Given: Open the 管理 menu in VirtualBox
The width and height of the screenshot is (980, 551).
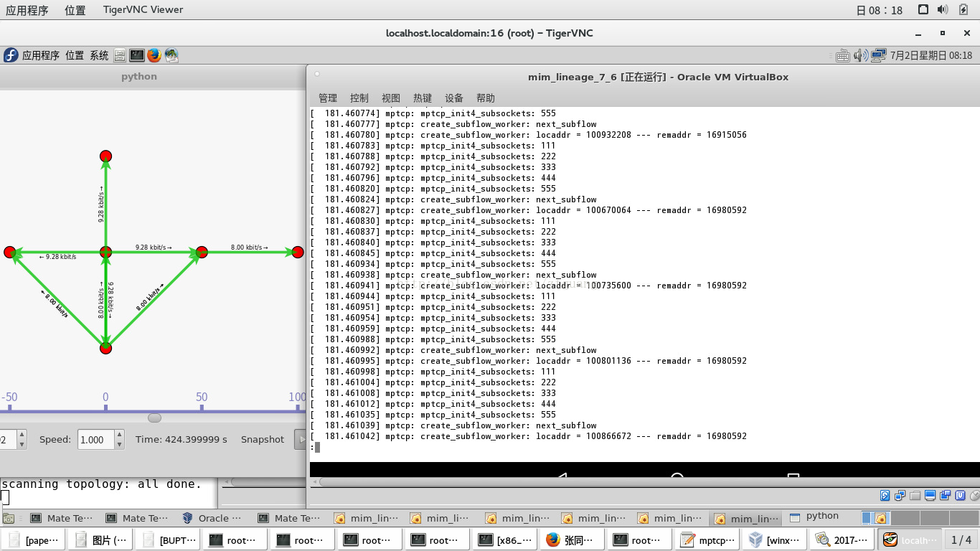Looking at the screenshot, I should [328, 98].
